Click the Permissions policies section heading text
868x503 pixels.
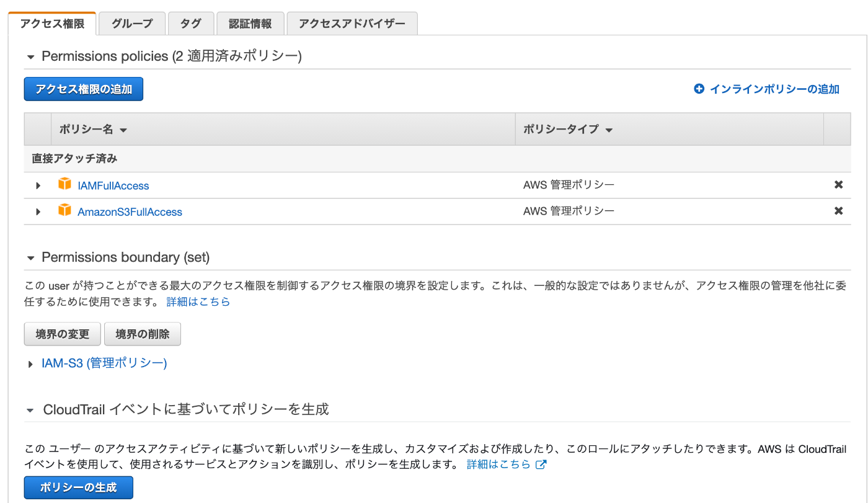171,56
